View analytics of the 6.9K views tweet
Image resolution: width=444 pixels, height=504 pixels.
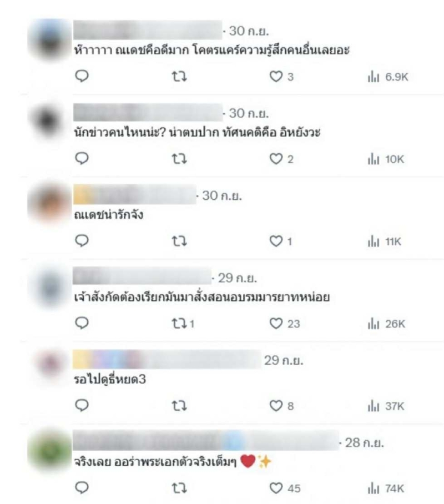click(388, 77)
